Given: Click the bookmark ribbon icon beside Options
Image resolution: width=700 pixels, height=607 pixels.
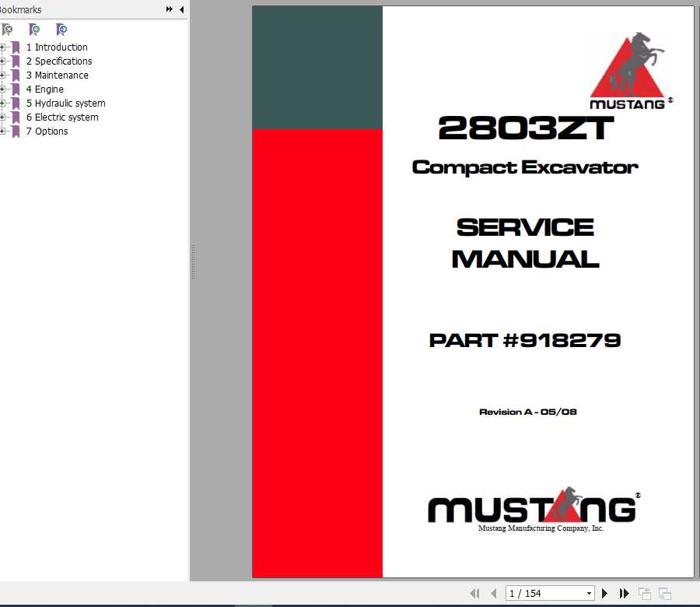Looking at the screenshot, I should [x=16, y=132].
